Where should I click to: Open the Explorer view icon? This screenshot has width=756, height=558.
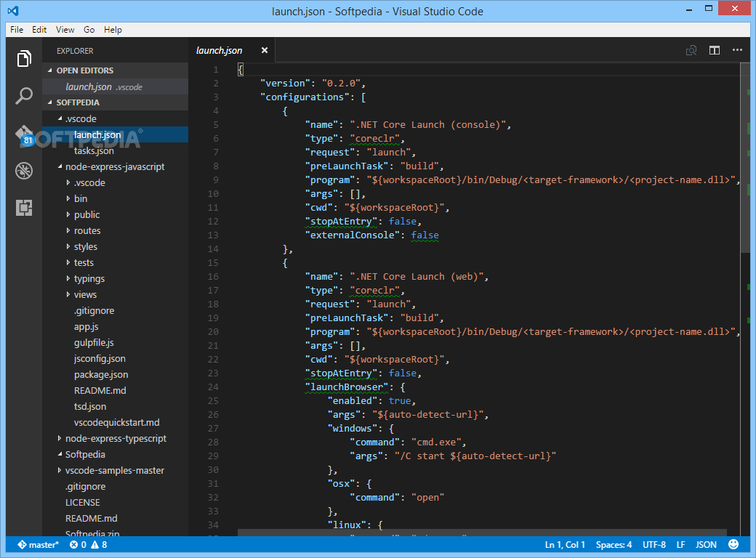(24, 59)
